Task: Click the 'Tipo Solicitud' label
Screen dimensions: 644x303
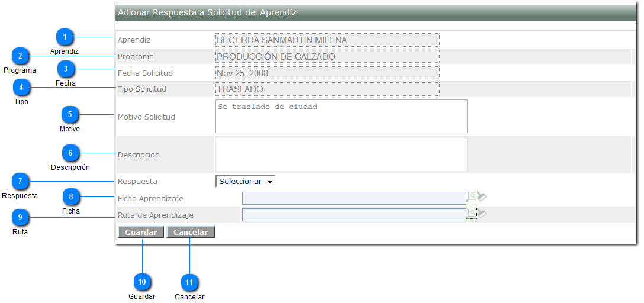Action: click(141, 89)
